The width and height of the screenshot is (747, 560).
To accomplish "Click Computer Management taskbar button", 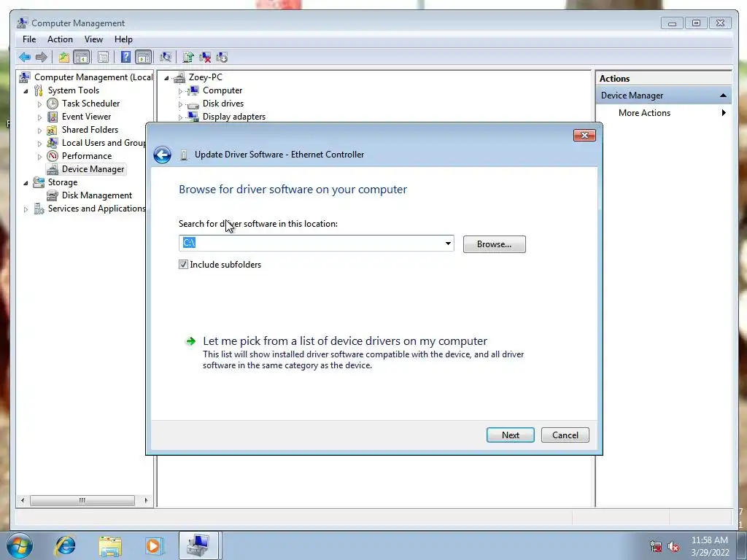I will click(198, 545).
